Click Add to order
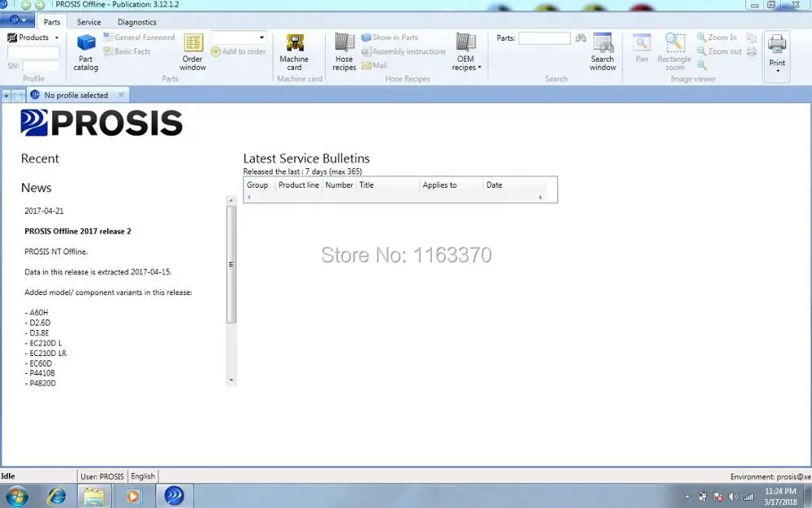This screenshot has height=508, width=812. (238, 51)
